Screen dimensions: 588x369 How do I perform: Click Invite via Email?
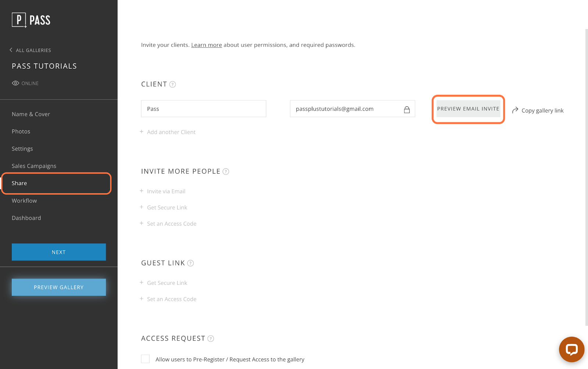[x=166, y=191]
